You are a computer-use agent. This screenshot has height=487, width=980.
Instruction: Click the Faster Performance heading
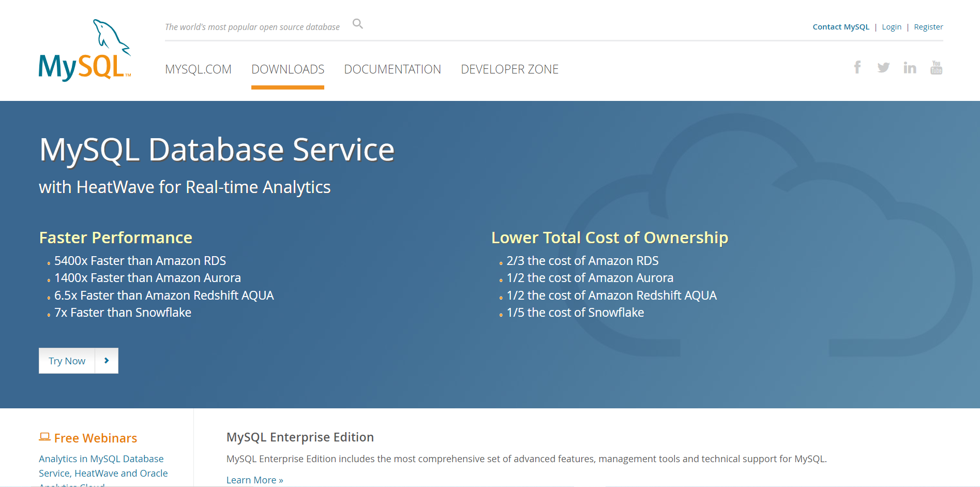116,238
